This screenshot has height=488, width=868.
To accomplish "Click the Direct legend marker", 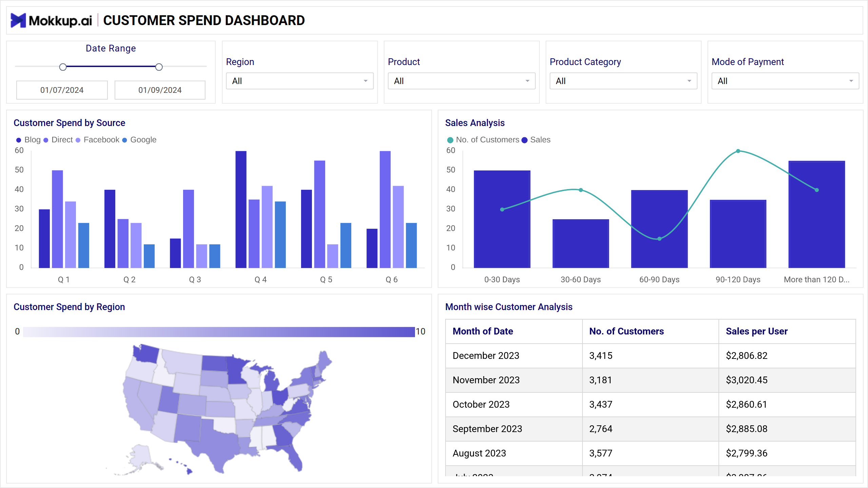I will (x=46, y=140).
